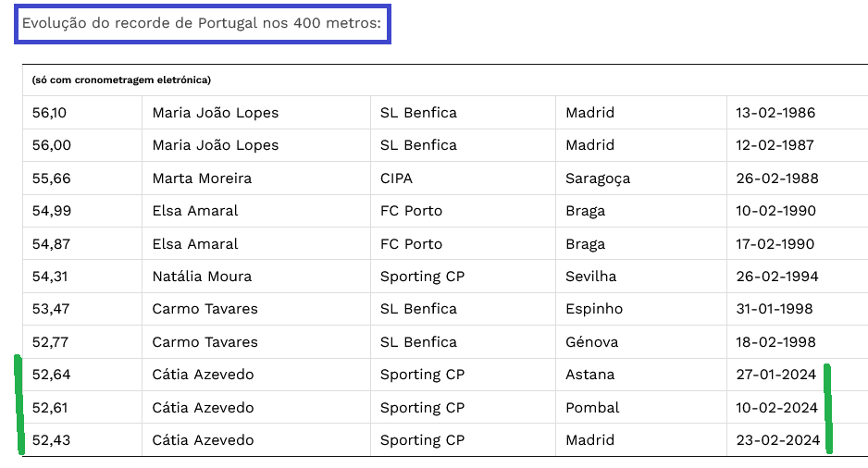Select the name 'Marta Moreira'

pos(202,179)
